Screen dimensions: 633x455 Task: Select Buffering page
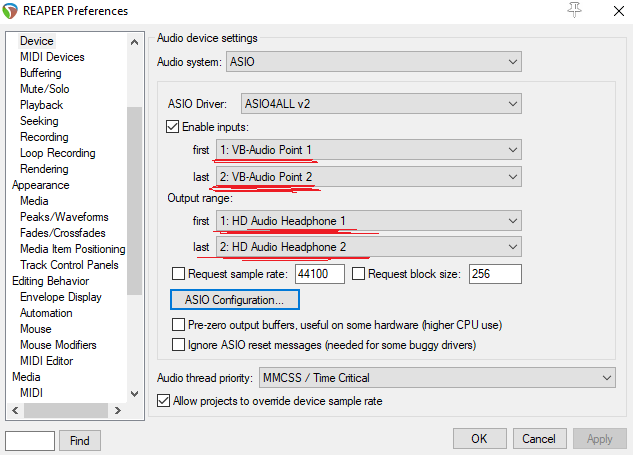(x=41, y=73)
